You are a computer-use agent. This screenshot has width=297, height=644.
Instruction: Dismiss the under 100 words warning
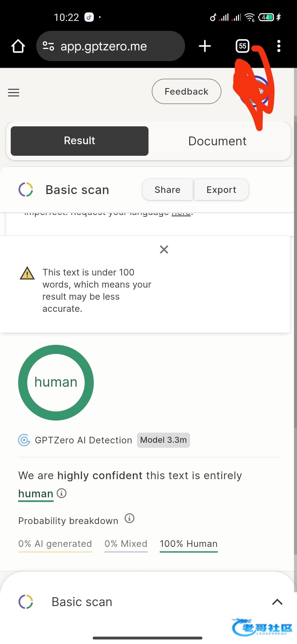pyautogui.click(x=164, y=250)
